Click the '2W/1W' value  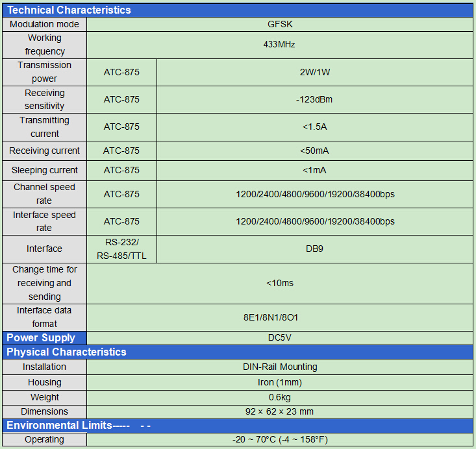[315, 72]
